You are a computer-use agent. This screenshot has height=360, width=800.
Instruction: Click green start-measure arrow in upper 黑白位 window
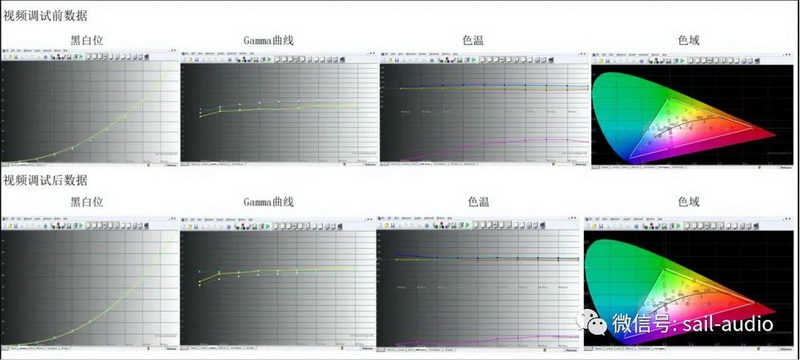81,57
